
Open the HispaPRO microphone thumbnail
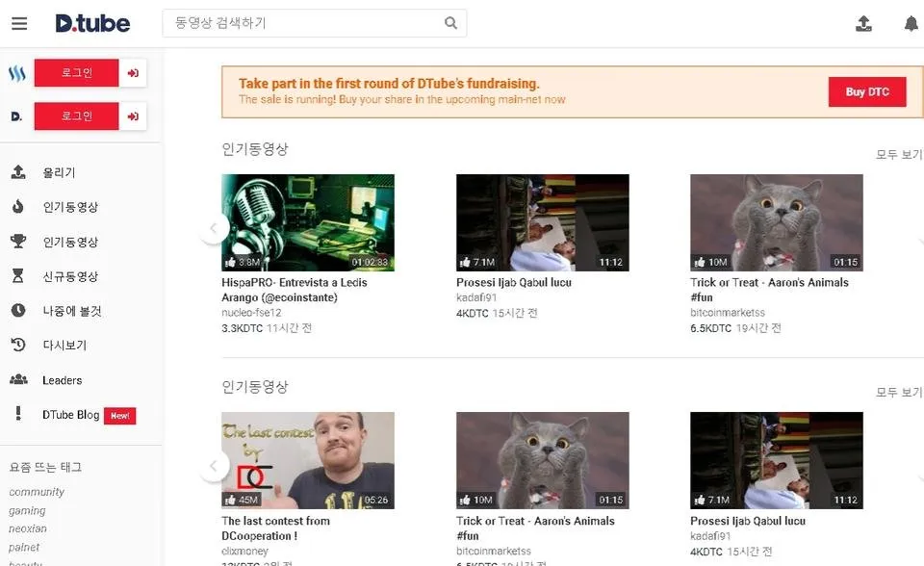pos(308,222)
